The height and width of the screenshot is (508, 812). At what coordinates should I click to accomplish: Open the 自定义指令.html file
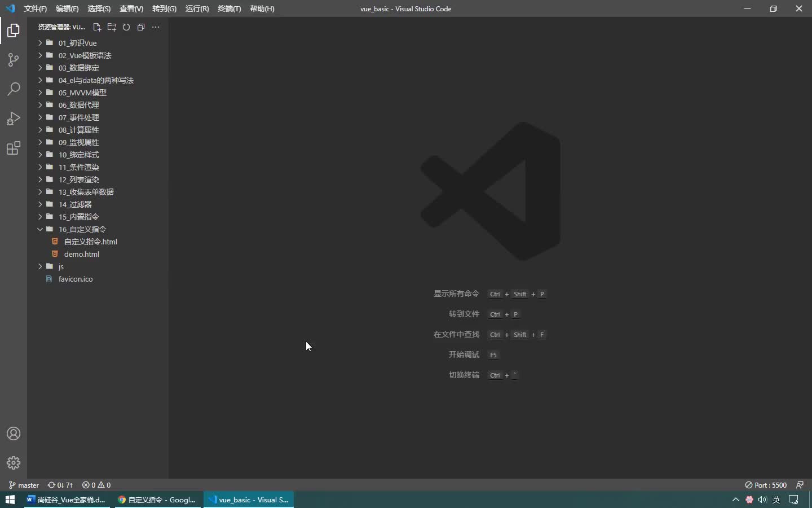coord(98,242)
